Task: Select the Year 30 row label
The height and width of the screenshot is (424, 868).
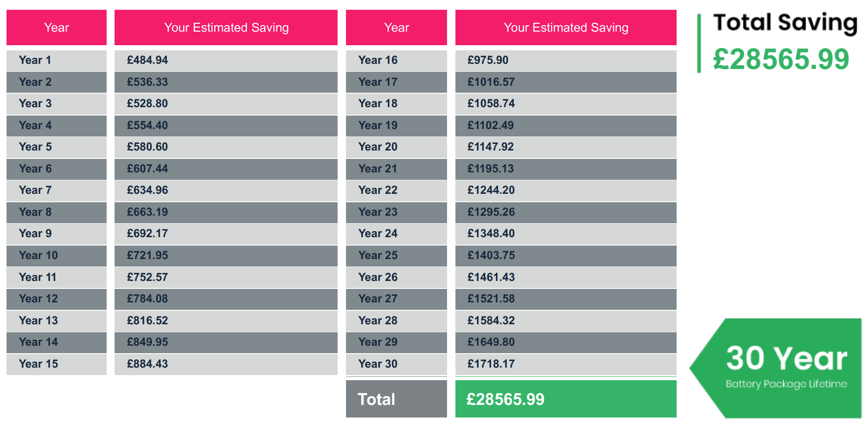Action: click(378, 364)
